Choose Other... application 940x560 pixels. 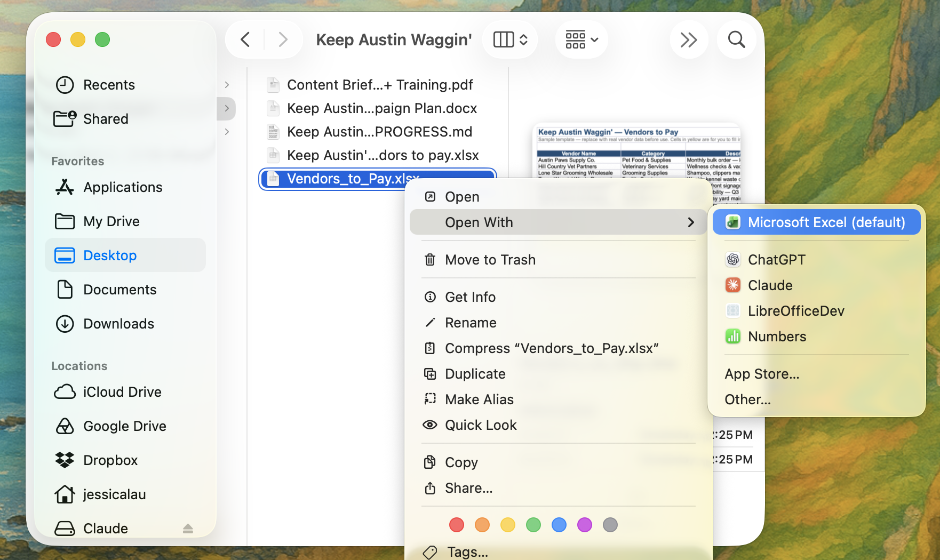(817, 399)
